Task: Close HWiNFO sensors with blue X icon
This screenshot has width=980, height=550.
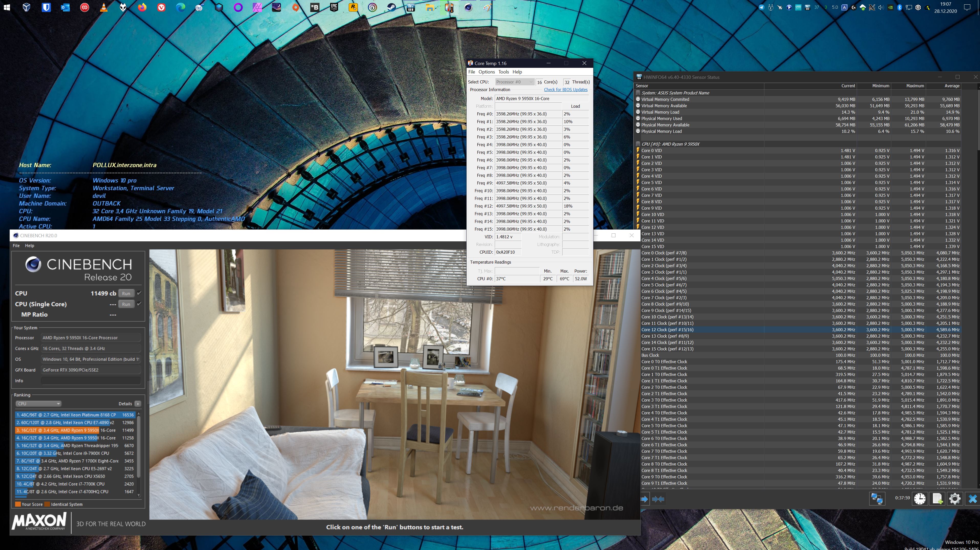Action: click(x=972, y=499)
